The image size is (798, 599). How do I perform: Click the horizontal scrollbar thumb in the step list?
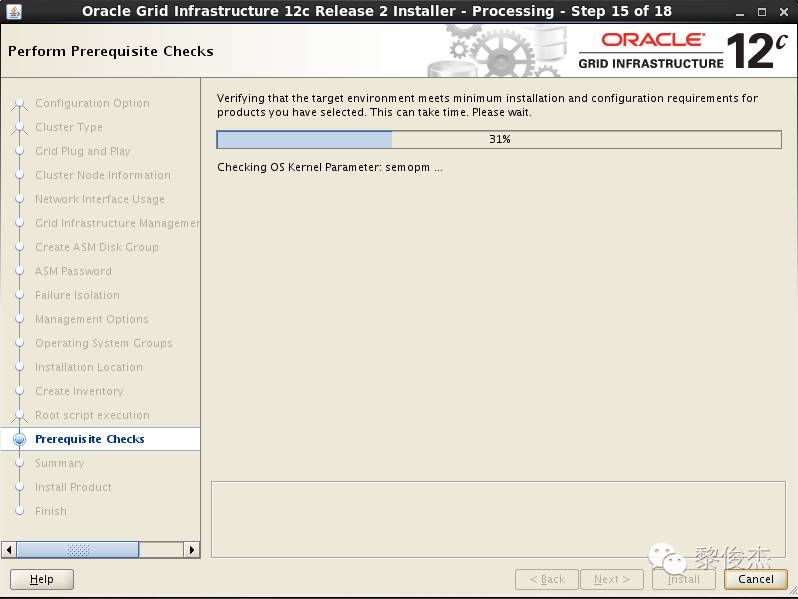pyautogui.click(x=78, y=550)
